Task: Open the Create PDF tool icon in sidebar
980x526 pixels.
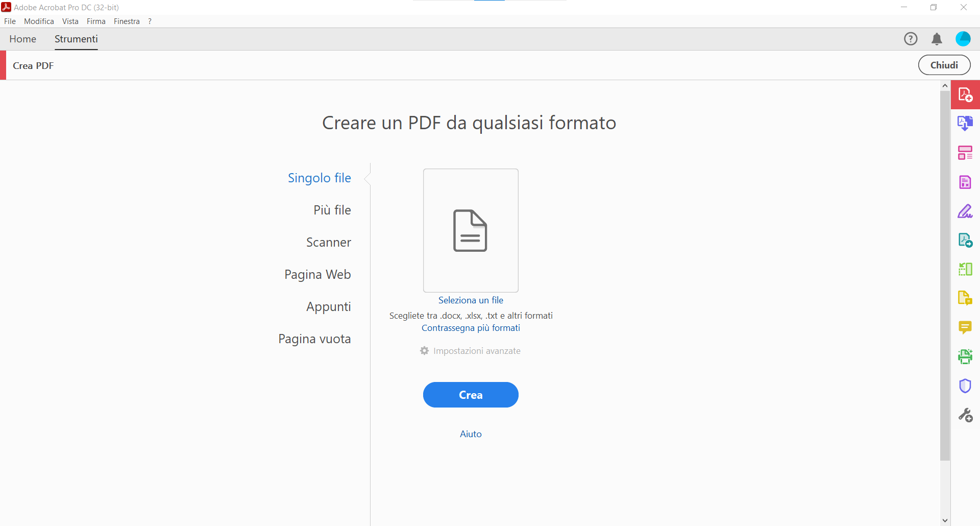Action: click(965, 95)
